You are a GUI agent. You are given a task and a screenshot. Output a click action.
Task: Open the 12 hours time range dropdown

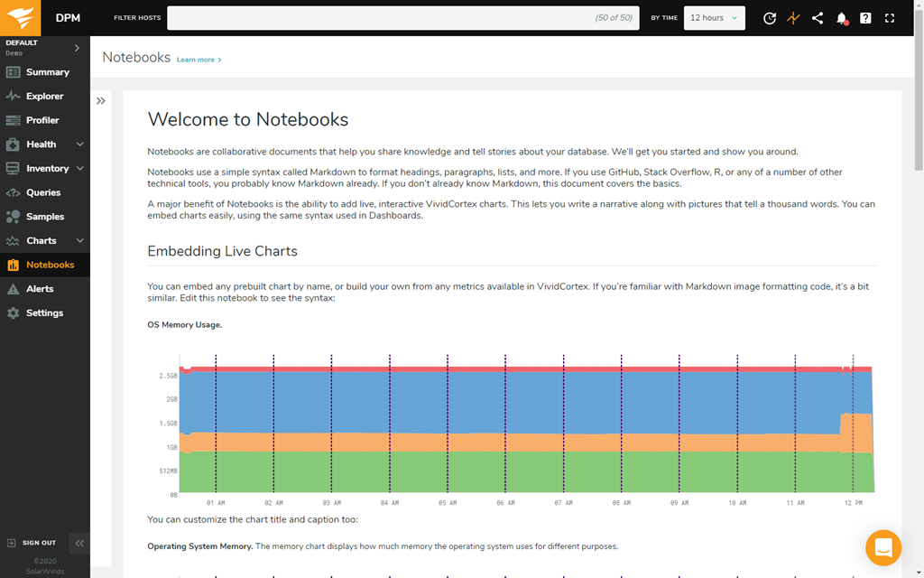[714, 18]
